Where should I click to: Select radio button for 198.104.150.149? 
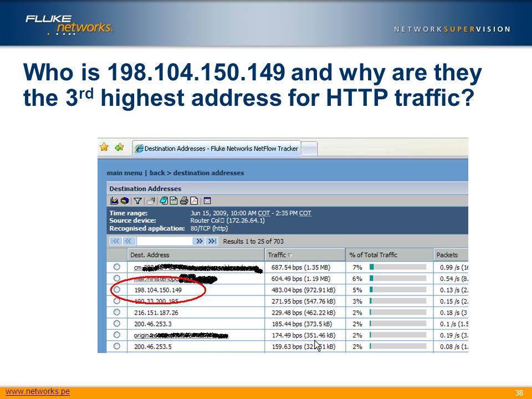(x=117, y=290)
